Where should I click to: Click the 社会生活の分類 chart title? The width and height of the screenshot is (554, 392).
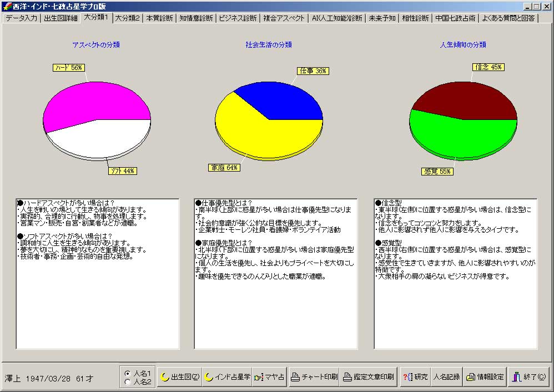click(269, 44)
